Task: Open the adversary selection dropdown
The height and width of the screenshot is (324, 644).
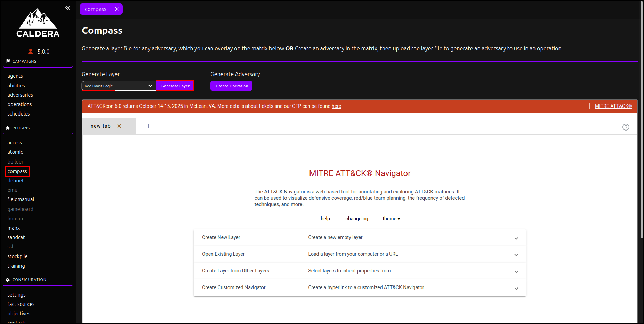Action: 135,86
